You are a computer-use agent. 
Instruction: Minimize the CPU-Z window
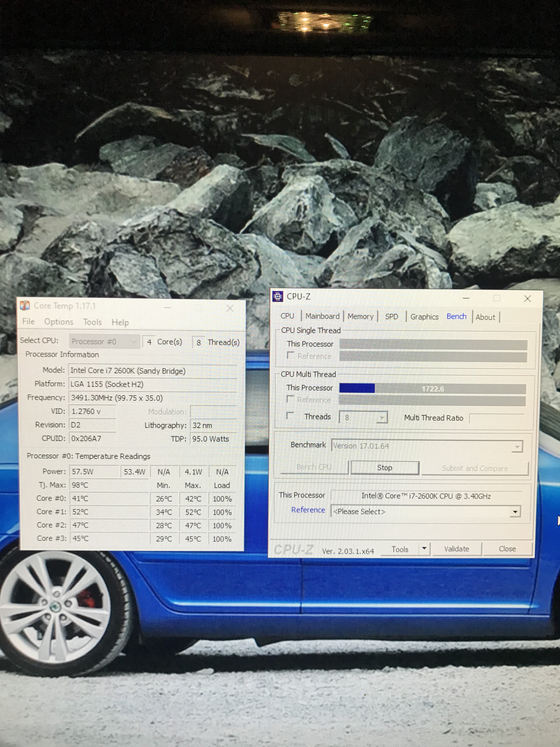pyautogui.click(x=466, y=298)
